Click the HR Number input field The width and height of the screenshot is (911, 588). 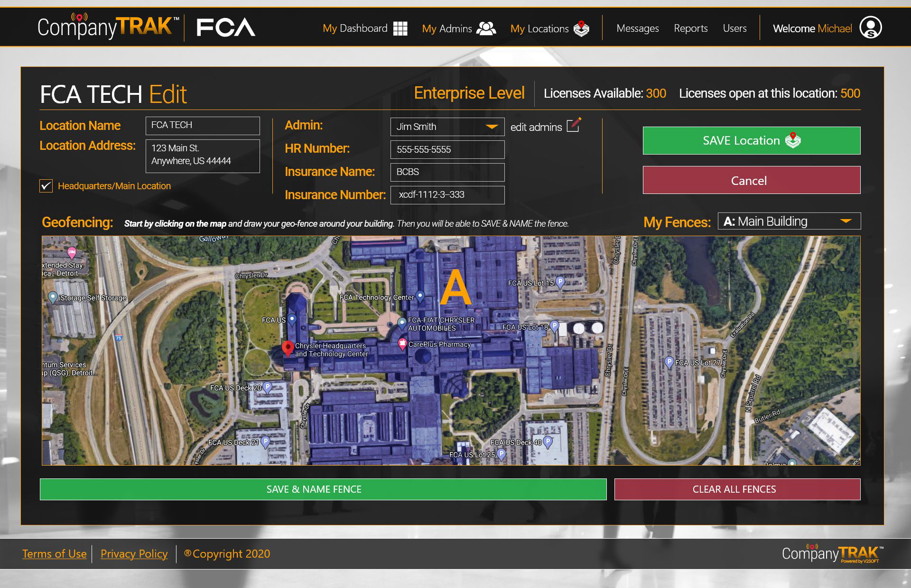tap(447, 149)
